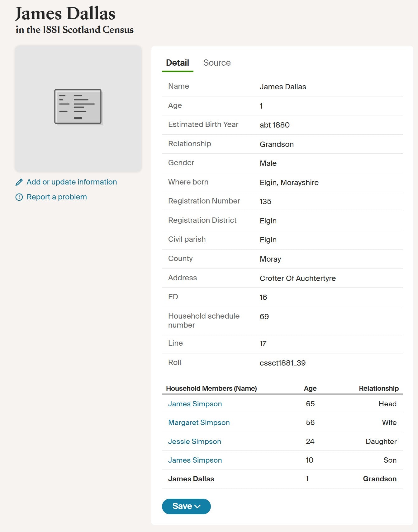Image resolution: width=418 pixels, height=532 pixels.
Task: Click the pencil icon beside Add or update information
Action: [19, 182]
